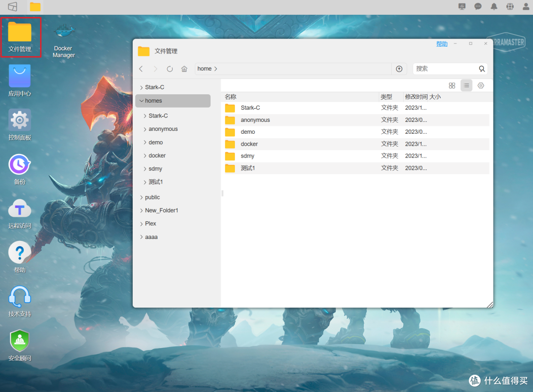Image resolution: width=533 pixels, height=392 pixels.
Task: Expand the docker tree node
Action: (x=145, y=156)
